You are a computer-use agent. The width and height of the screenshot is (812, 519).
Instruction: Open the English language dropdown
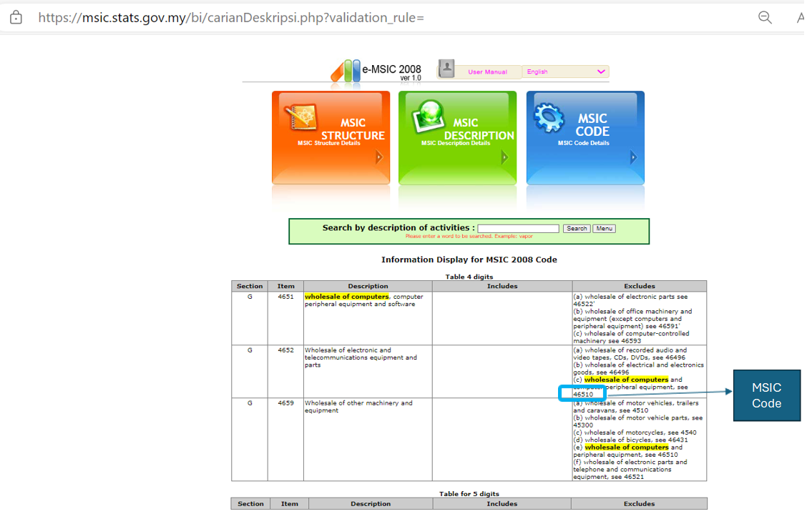[x=565, y=71]
